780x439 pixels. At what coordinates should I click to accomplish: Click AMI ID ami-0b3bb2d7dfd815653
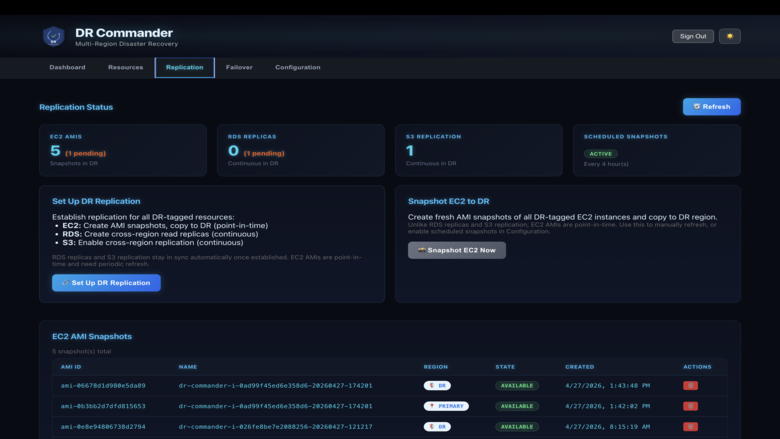103,406
